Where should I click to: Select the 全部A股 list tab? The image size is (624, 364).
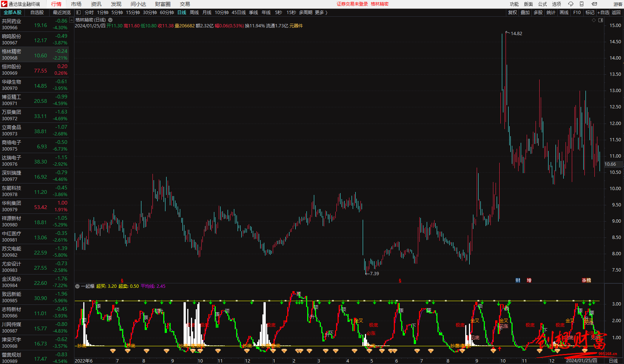point(13,13)
